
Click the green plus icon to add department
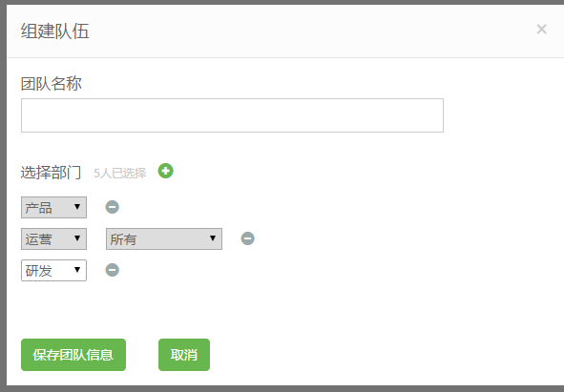coord(165,171)
